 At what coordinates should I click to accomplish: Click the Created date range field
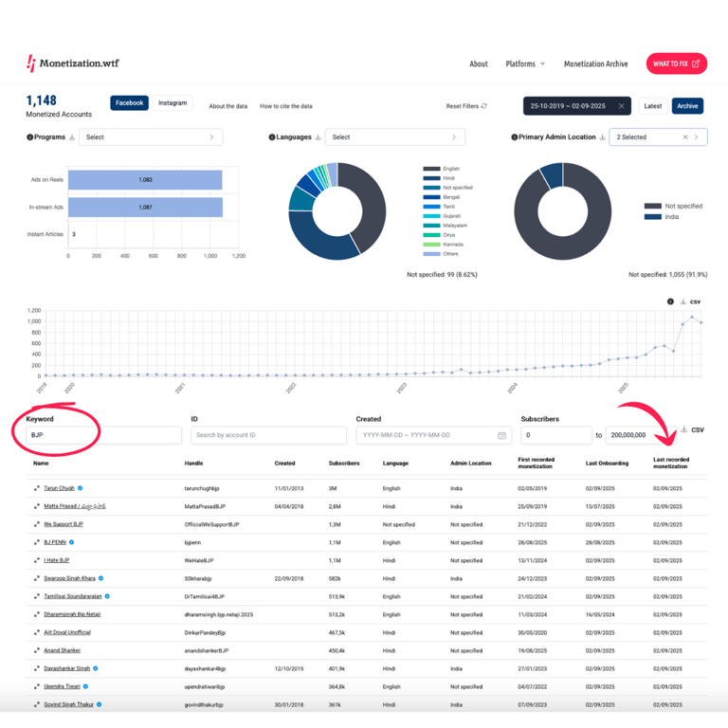[433, 435]
